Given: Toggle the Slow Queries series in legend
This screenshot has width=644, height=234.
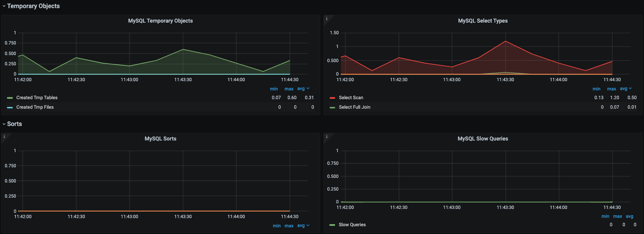Looking at the screenshot, I should [x=352, y=225].
